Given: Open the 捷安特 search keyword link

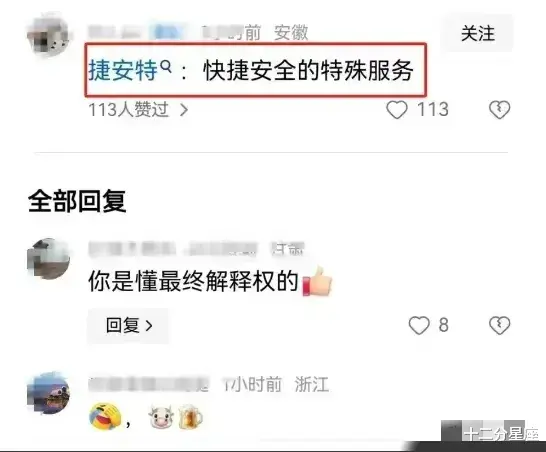Looking at the screenshot, I should (123, 70).
